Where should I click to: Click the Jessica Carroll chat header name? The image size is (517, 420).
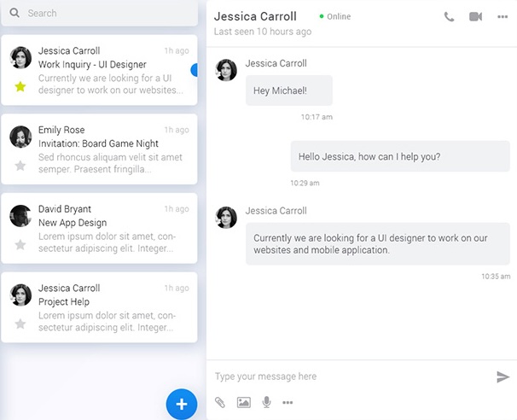[x=255, y=16]
